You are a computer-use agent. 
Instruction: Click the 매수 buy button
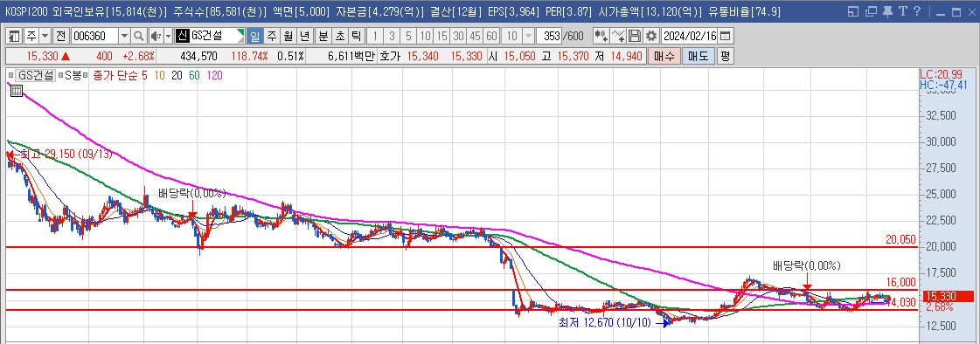pos(664,56)
